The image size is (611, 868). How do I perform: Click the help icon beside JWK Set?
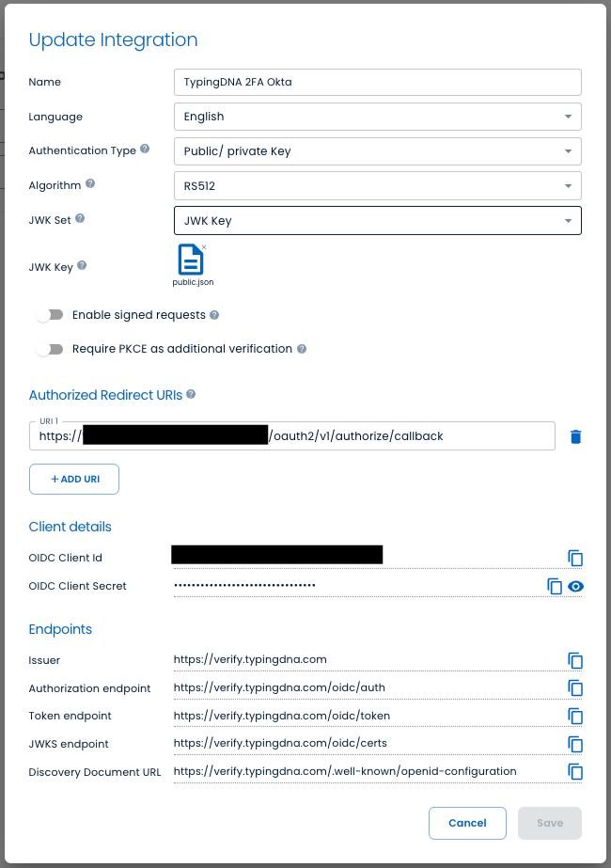(x=80, y=218)
